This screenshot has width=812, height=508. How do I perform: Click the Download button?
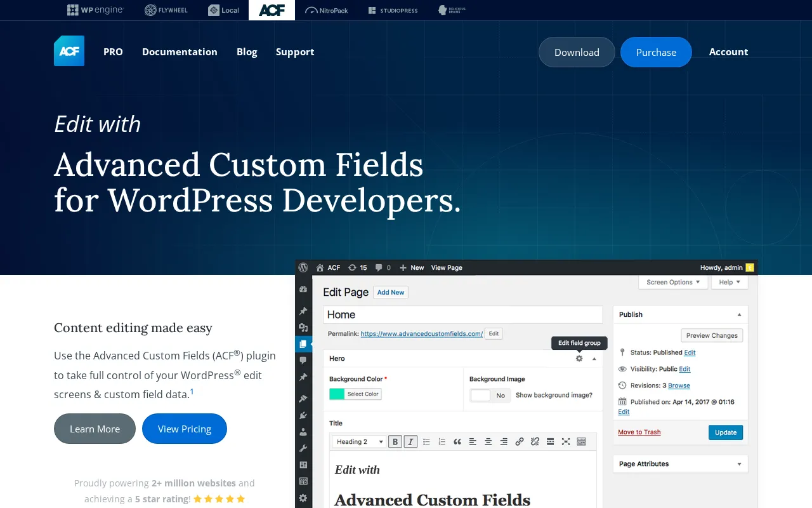click(x=577, y=52)
